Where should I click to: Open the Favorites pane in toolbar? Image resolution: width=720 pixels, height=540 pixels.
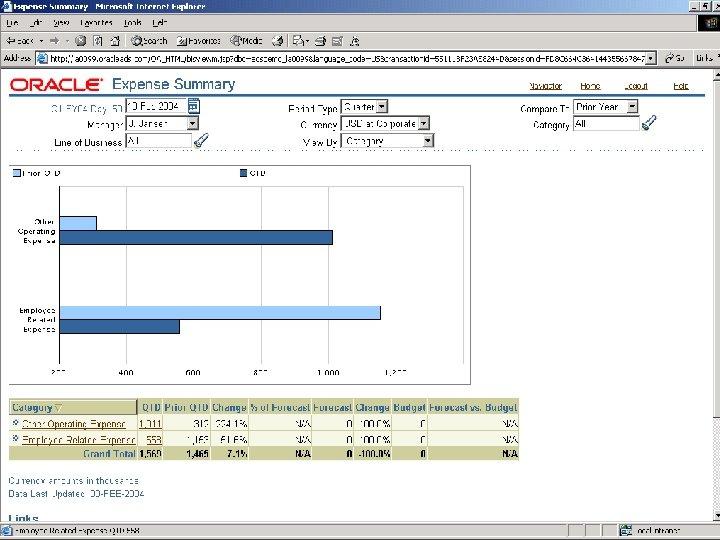199,41
